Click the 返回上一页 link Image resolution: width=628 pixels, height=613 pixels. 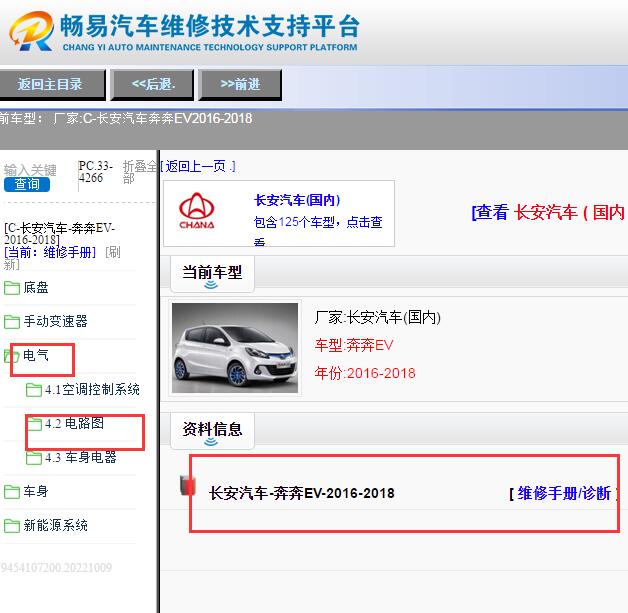pos(198,167)
